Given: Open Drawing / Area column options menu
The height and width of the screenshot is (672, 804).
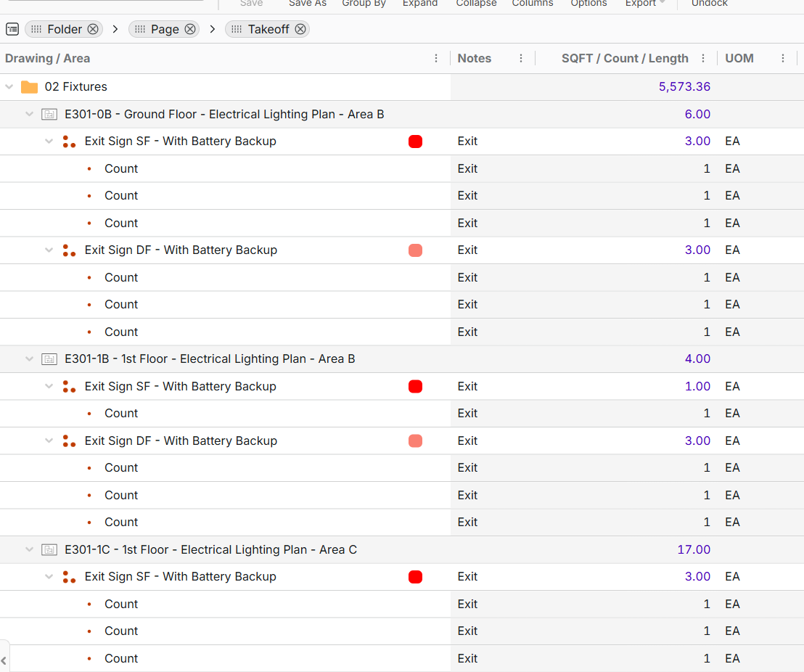Looking at the screenshot, I should tap(436, 58).
